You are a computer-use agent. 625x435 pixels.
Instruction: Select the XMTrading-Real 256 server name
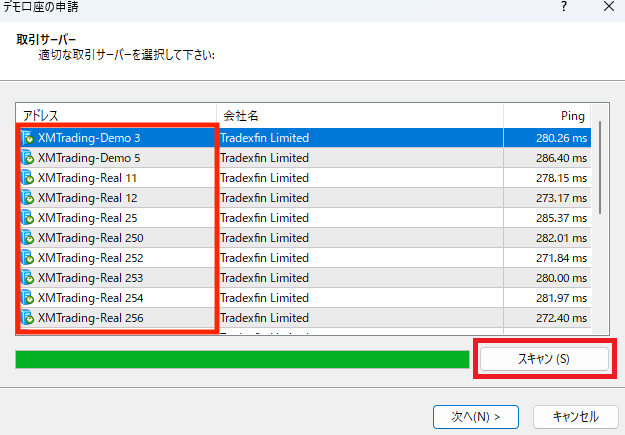(x=89, y=318)
